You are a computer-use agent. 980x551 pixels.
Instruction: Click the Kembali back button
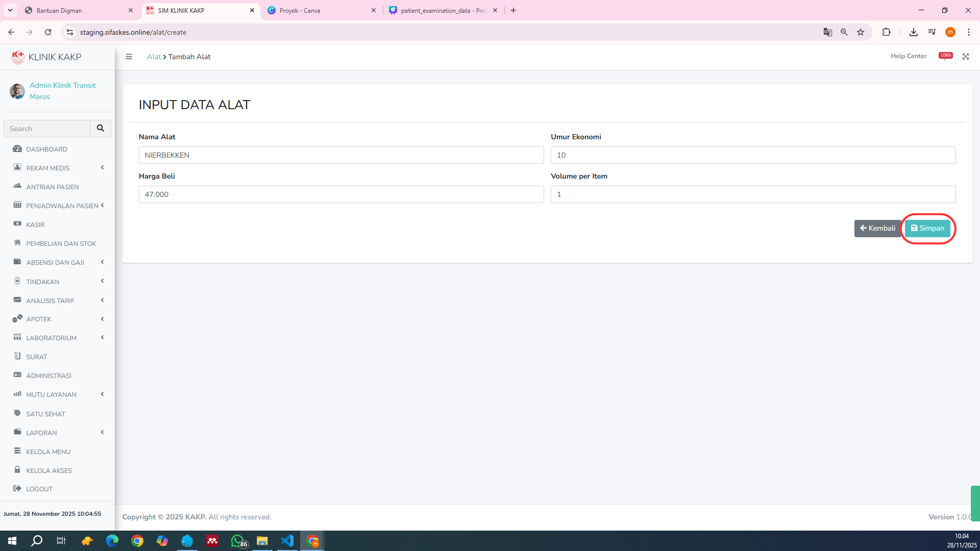point(877,228)
